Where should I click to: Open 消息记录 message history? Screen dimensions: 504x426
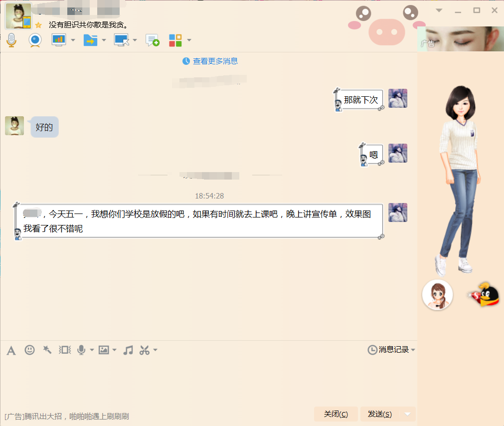click(390, 350)
